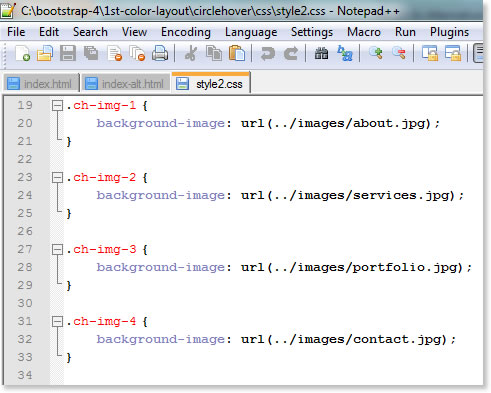Switch to the index.html tab
Image resolution: width=491 pixels, height=393 pixels.
point(42,83)
